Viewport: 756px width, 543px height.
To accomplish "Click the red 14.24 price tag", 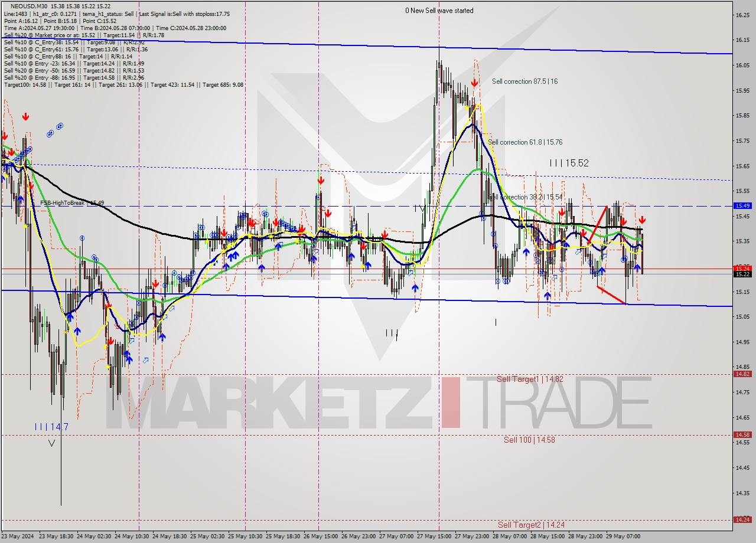I will point(742,519).
